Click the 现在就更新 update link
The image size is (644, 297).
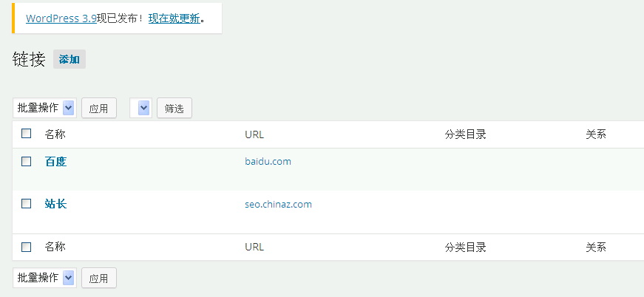174,18
